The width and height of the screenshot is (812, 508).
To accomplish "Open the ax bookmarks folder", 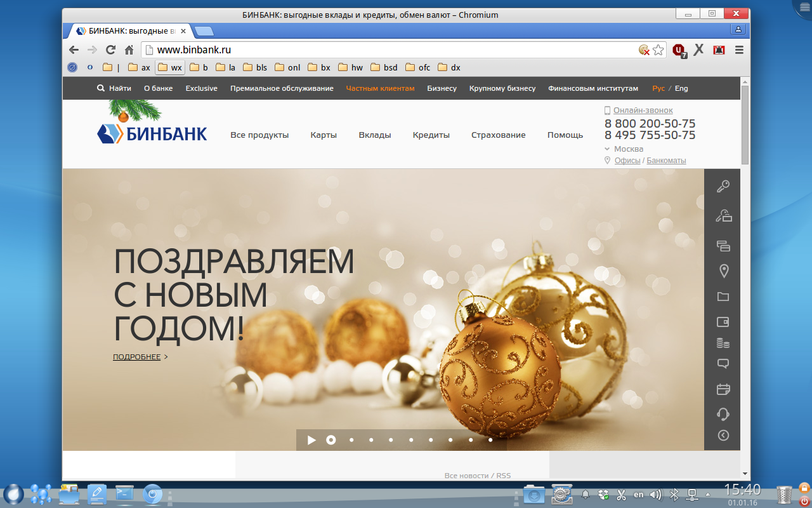I will click(x=139, y=67).
